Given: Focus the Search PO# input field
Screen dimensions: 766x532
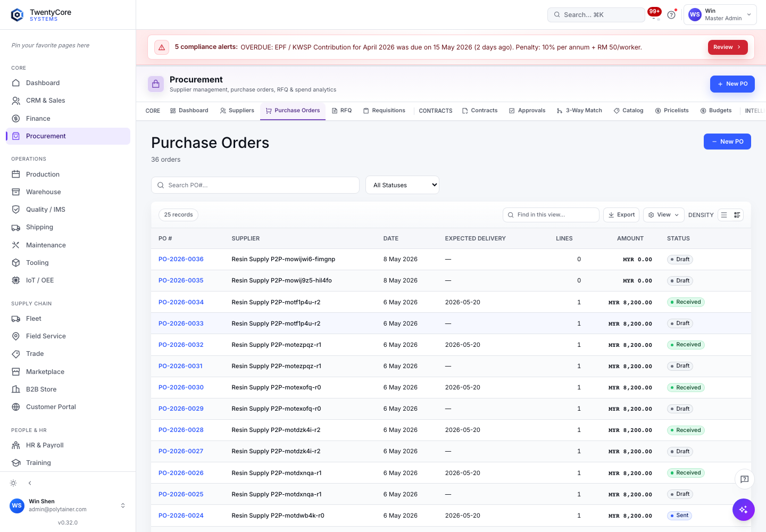Looking at the screenshot, I should [x=255, y=185].
